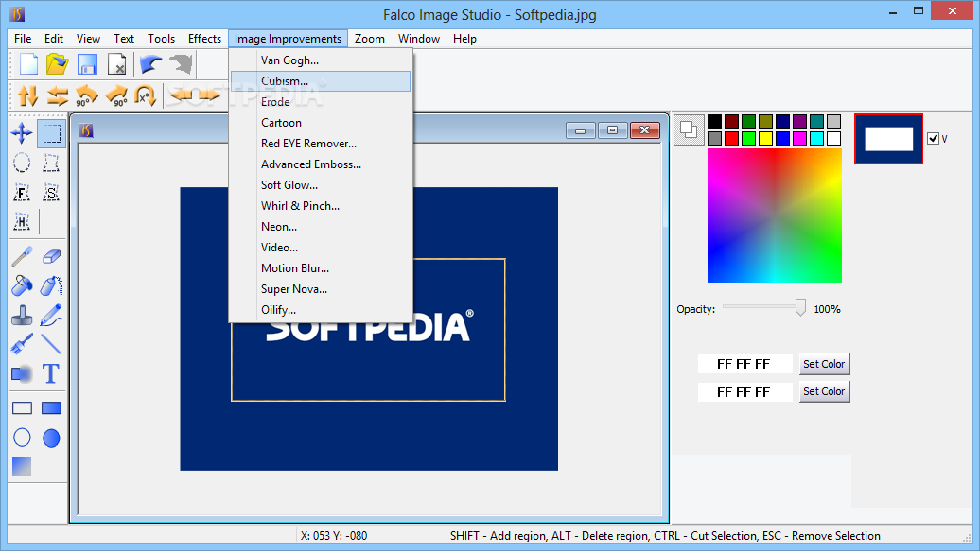The image size is (980, 551).
Task: Open the Help menu
Action: coord(465,39)
